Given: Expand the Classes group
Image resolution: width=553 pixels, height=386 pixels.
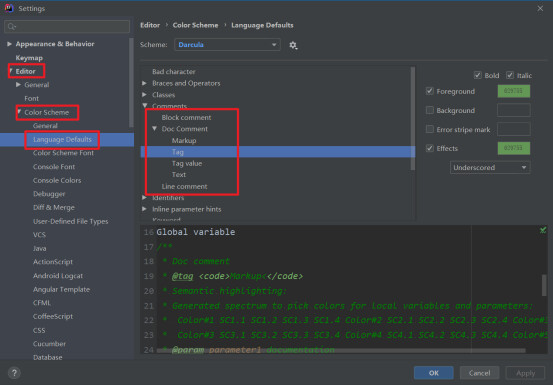Looking at the screenshot, I should coord(144,95).
